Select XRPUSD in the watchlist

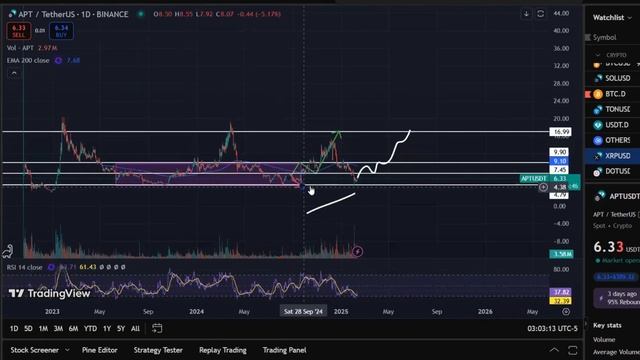point(612,156)
